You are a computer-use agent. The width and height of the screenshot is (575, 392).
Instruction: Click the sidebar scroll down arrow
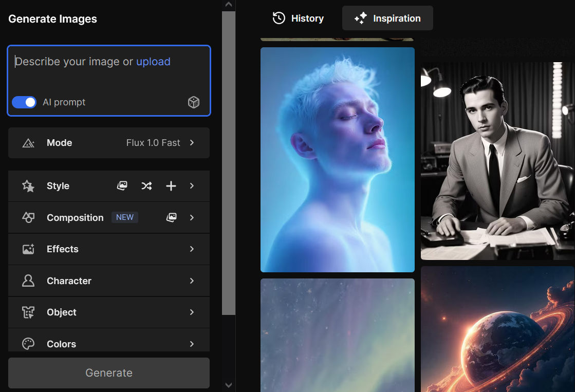pos(229,385)
